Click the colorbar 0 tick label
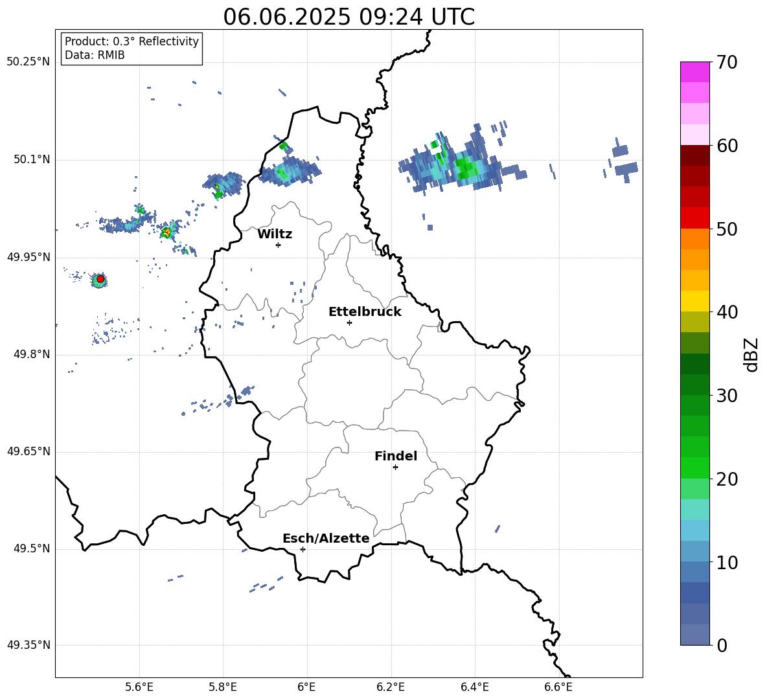Image resolution: width=767 pixels, height=700 pixels. pos(722,645)
